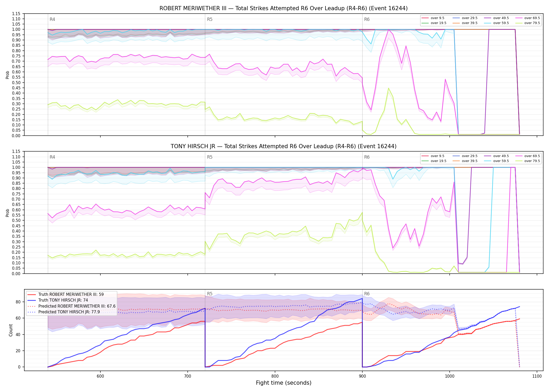The height and width of the screenshot is (392, 549).
Task: Click the x-axis tick label 1000
Action: point(450,376)
